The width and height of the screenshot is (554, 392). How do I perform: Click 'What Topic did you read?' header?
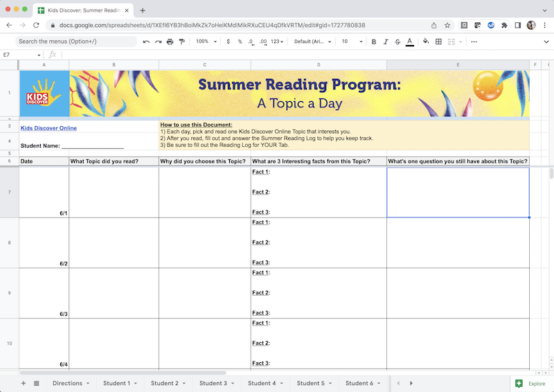point(114,161)
